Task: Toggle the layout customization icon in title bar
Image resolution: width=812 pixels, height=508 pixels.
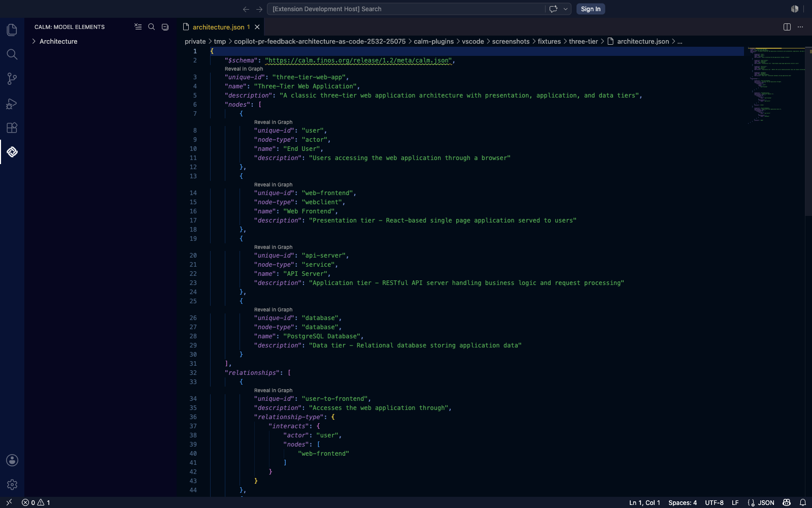Action: 795,9
